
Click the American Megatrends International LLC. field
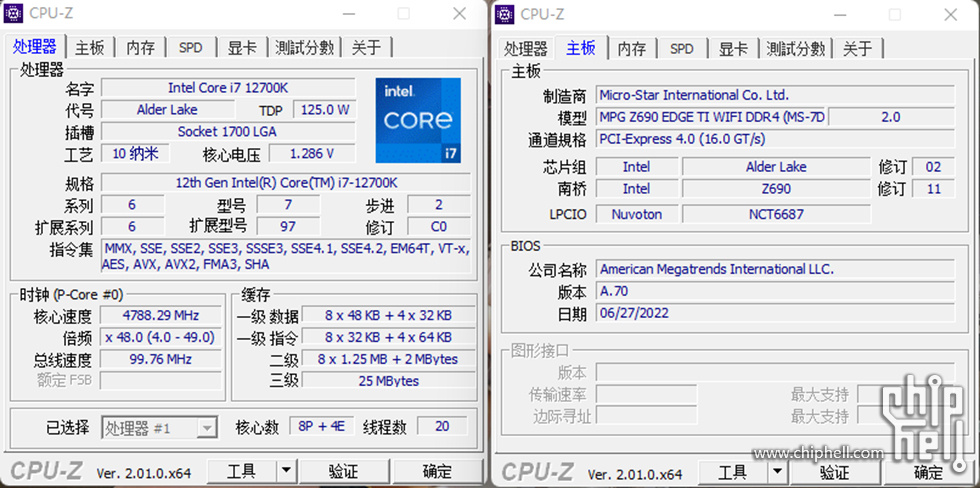point(776,269)
